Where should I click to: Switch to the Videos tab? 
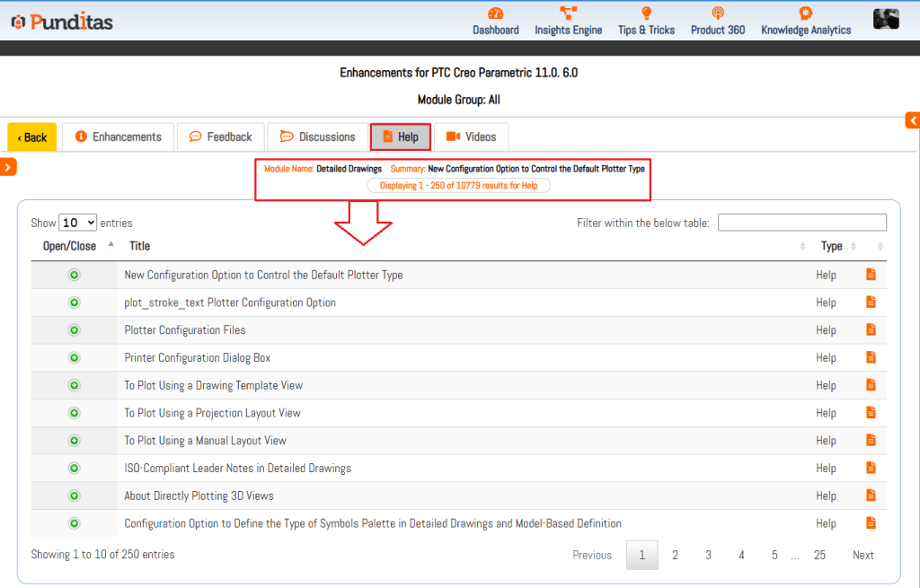tap(471, 137)
